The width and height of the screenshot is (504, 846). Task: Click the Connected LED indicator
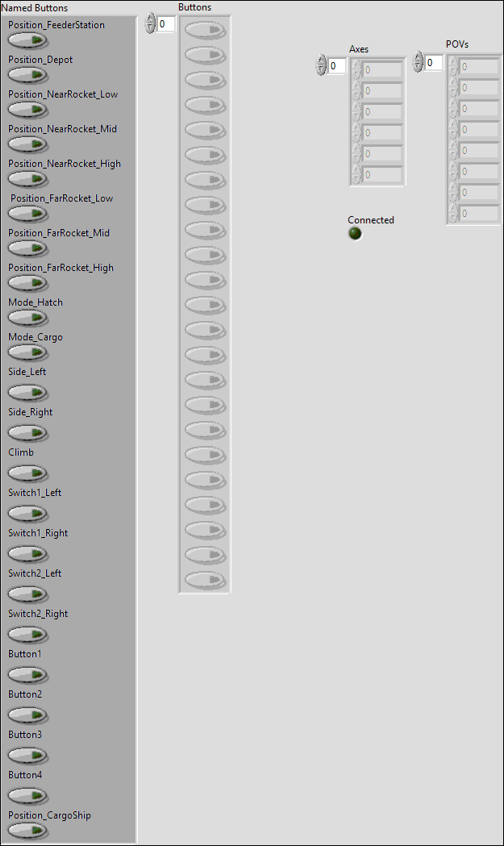[355, 234]
